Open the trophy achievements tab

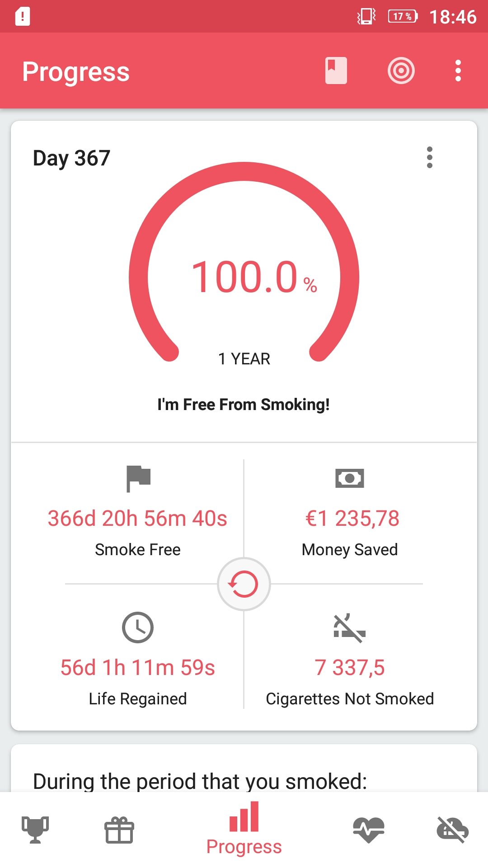35,830
